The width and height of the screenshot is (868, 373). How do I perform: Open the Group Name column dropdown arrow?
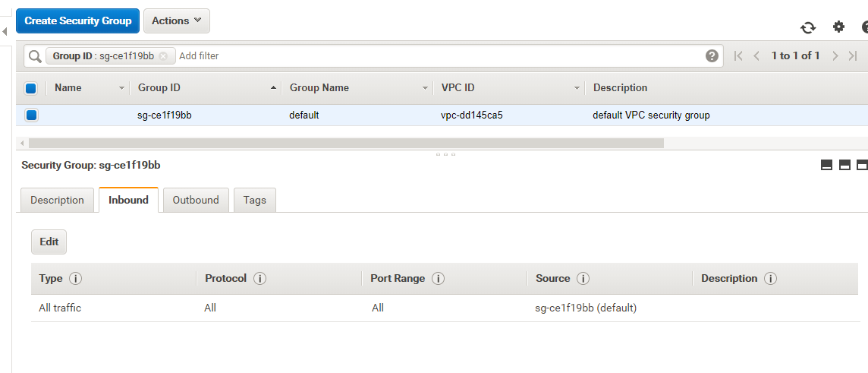pyautogui.click(x=426, y=88)
